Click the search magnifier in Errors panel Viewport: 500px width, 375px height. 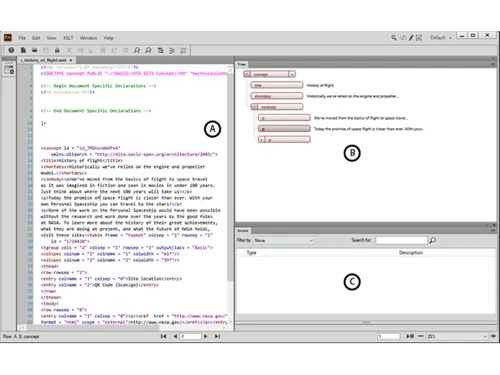432,240
